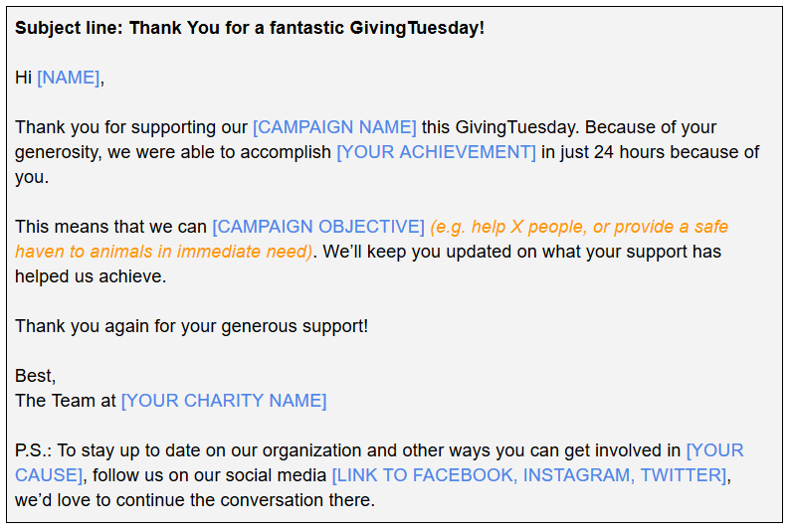This screenshot has height=532, width=791.
Task: Click the word GivingTuesday in subject line
Action: pos(414,28)
